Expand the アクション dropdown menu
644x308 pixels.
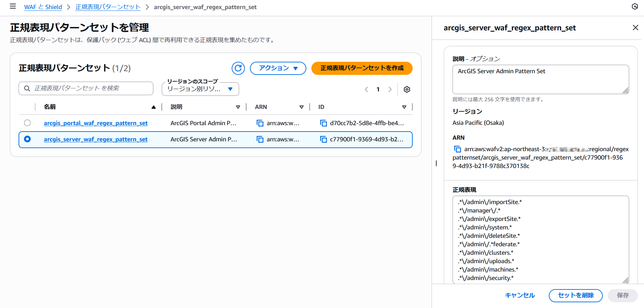pos(278,68)
